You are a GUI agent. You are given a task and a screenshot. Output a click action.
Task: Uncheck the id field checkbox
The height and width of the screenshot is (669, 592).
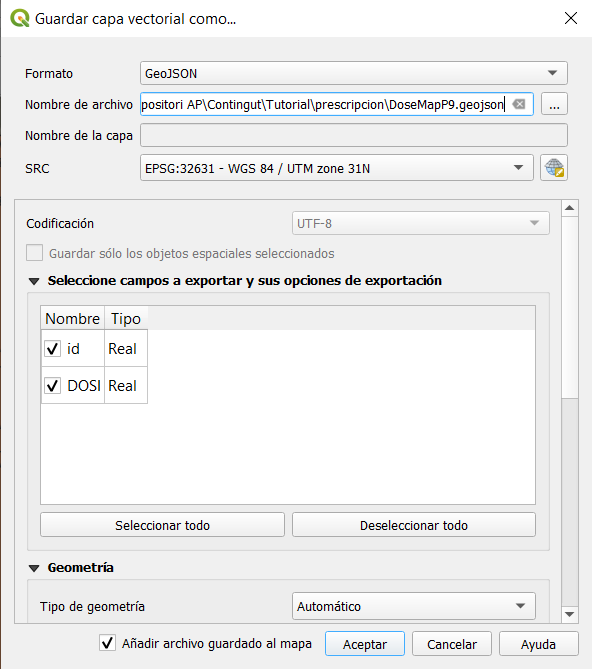pos(52,349)
